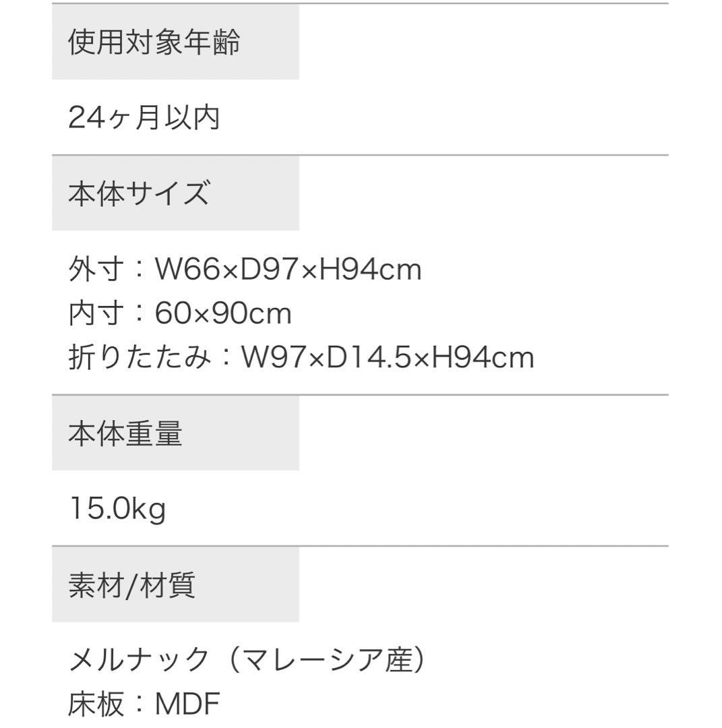Click the 24ヶ月以内 age value text
The height and width of the screenshot is (728, 722).
(x=144, y=117)
